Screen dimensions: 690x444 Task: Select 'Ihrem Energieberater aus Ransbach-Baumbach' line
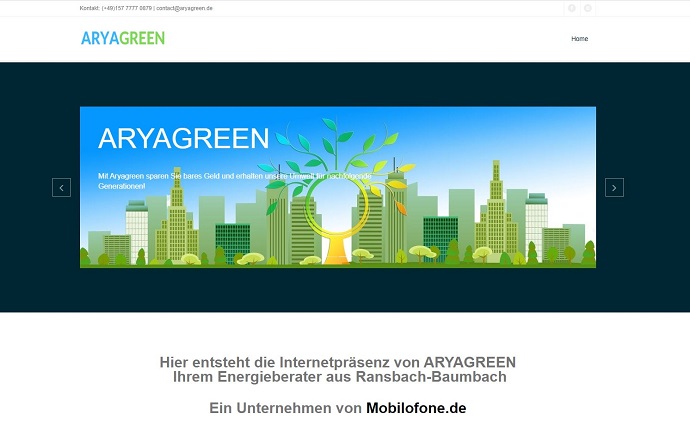coord(340,377)
